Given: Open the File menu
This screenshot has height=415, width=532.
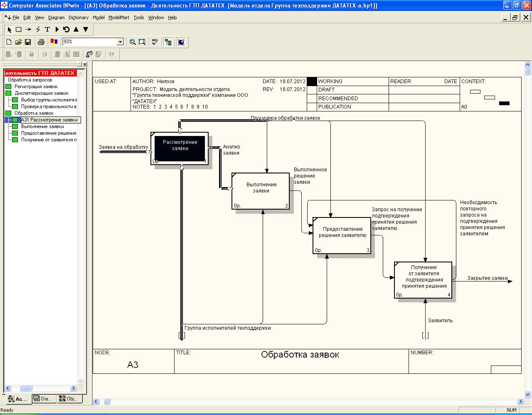Looking at the screenshot, I should click(x=16, y=17).
